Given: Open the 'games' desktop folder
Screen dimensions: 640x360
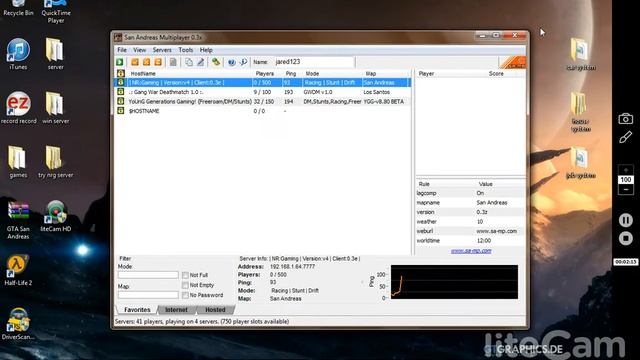Looking at the screenshot, I should 18,162.
